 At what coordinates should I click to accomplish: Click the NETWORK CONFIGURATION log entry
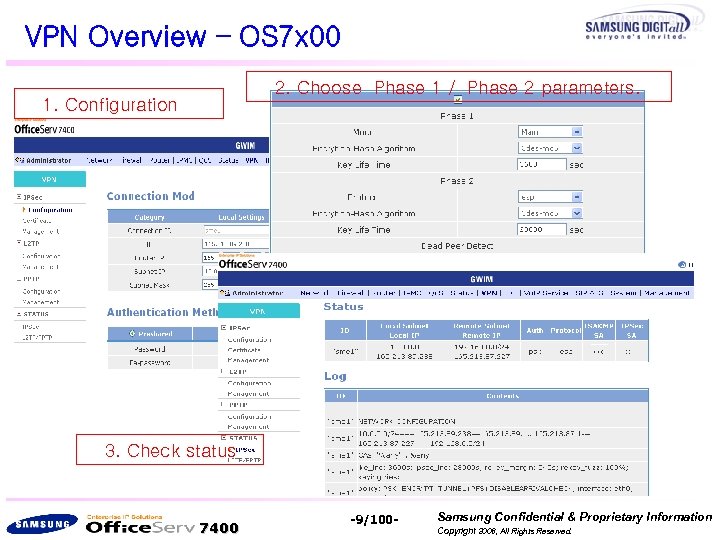407,421
